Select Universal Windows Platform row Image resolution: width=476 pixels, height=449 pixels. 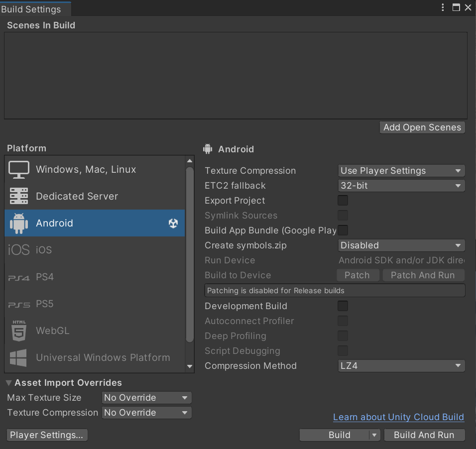[95, 357]
